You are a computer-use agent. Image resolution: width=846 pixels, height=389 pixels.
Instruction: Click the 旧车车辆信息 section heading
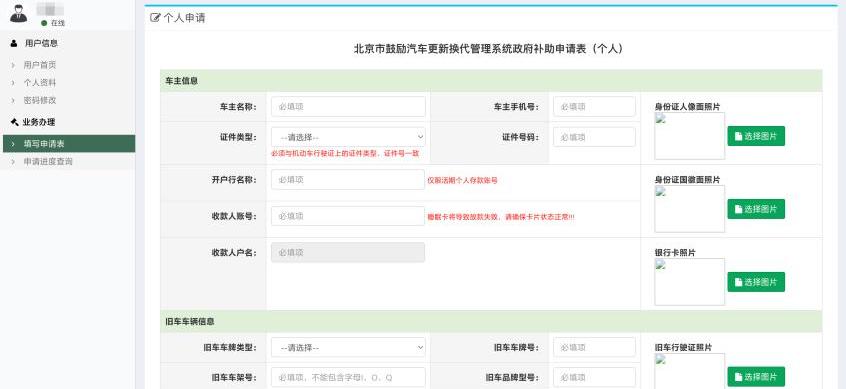click(x=190, y=322)
